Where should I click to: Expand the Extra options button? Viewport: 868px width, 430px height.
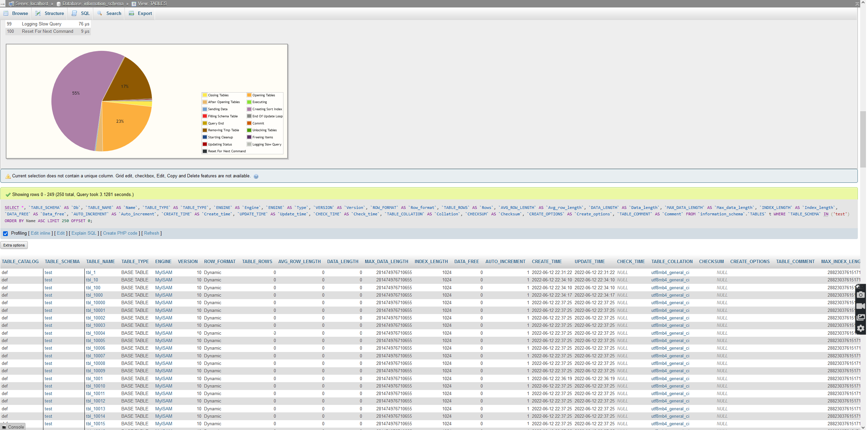pyautogui.click(x=14, y=245)
